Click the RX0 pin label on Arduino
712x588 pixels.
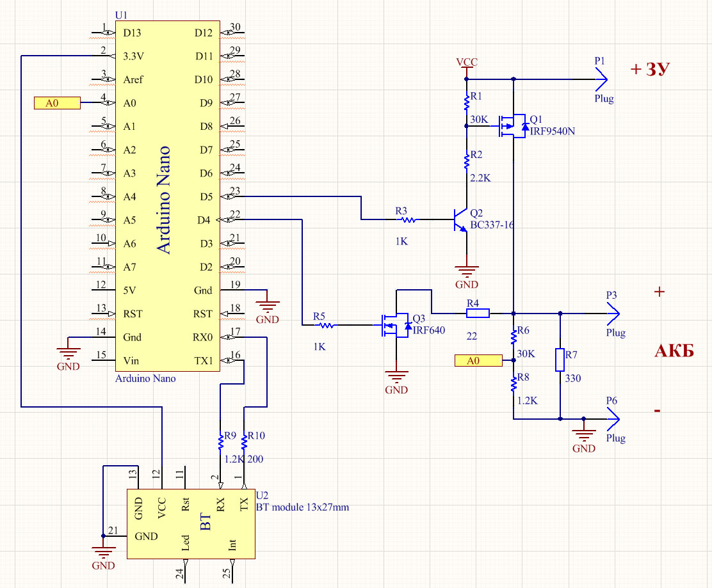click(x=202, y=337)
